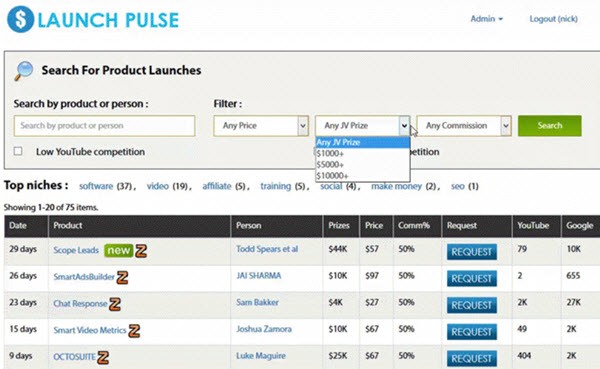Click REQUEST button for Scope Leads
Viewport: 600px width, 369px height.
[471, 252]
